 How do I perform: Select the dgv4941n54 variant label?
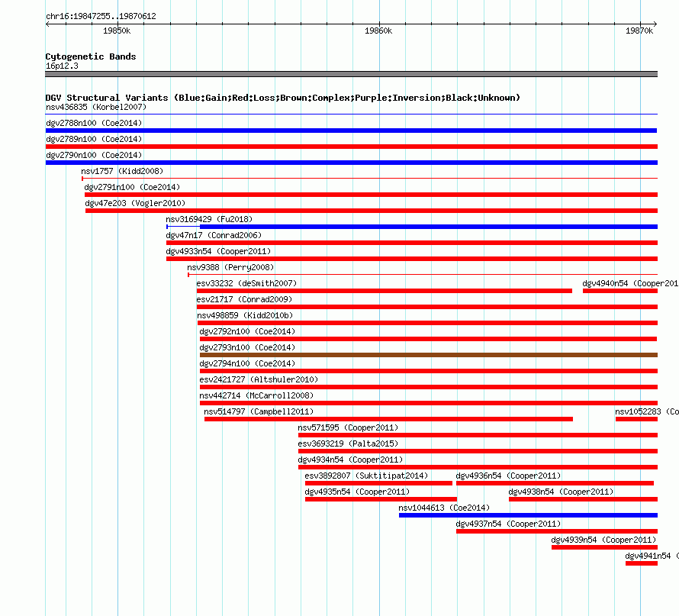(x=652, y=556)
